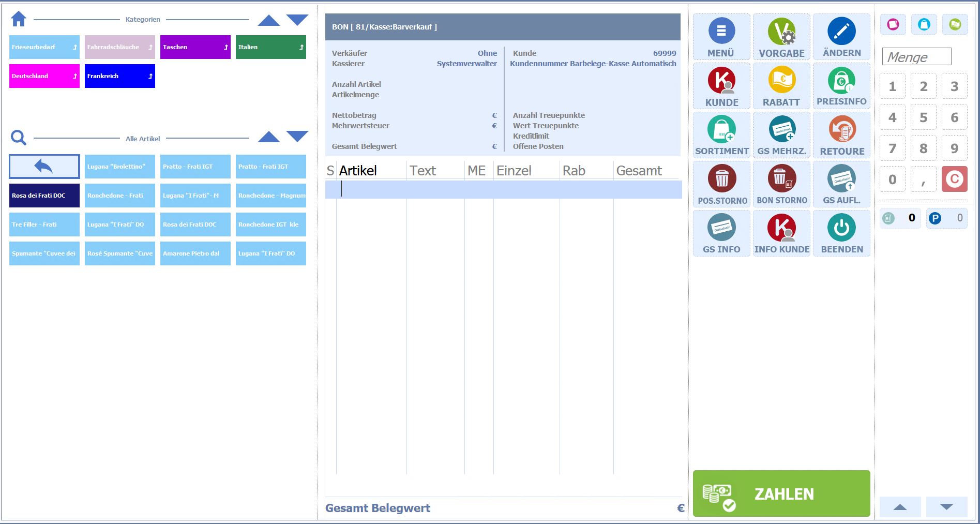This screenshot has width=980, height=524.
Task: Click the green banknote icon
Action: click(955, 24)
